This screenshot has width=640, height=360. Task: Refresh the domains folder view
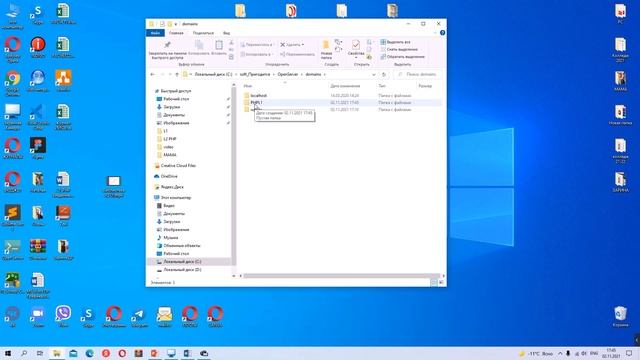384,74
